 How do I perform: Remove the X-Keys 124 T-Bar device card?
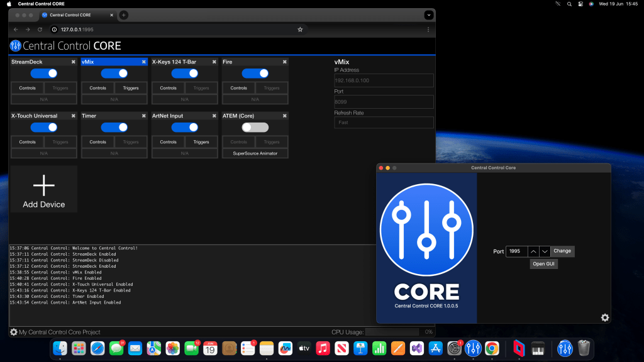point(214,62)
